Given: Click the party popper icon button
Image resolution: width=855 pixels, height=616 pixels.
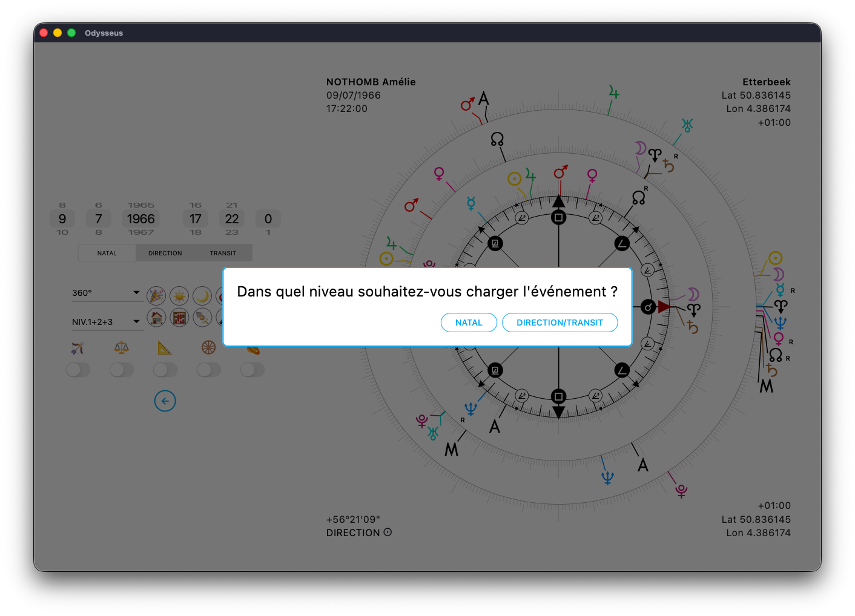Looking at the screenshot, I should [156, 296].
